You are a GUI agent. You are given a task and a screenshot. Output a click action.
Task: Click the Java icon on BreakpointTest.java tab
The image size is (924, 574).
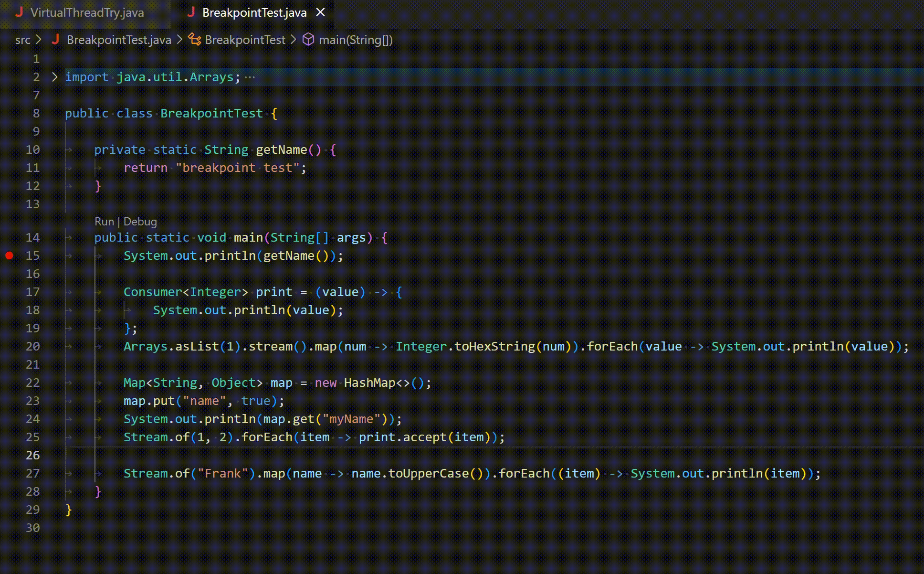191,12
